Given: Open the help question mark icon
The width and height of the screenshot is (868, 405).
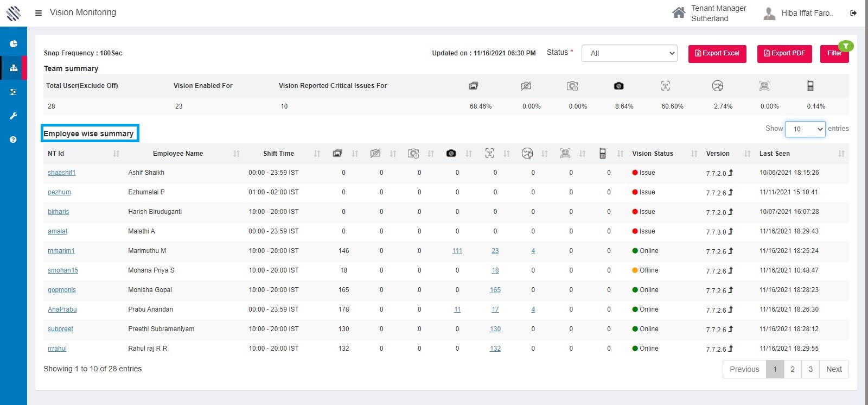Looking at the screenshot, I should [14, 140].
